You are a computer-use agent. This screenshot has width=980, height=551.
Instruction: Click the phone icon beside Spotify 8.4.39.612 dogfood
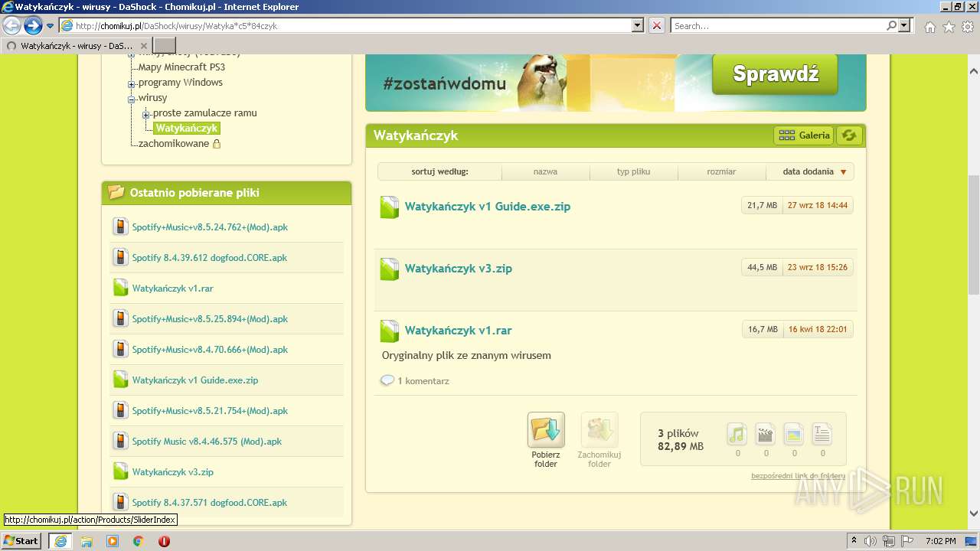[x=120, y=257]
